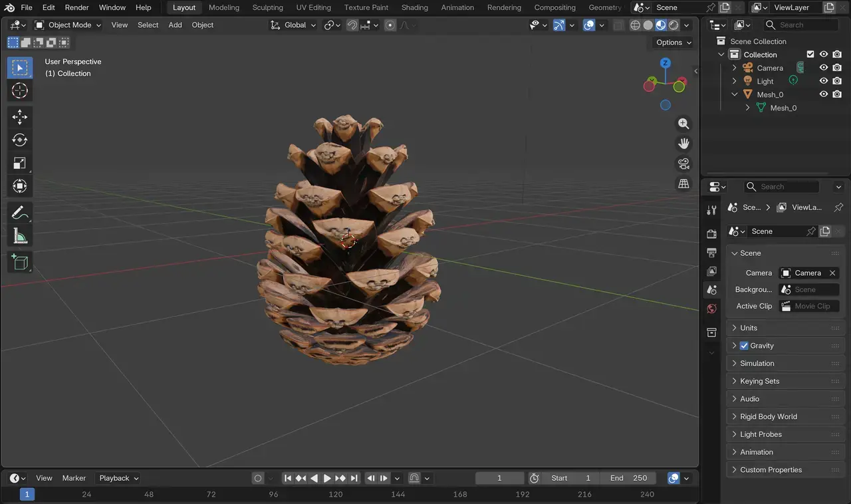The width and height of the screenshot is (851, 504).
Task: Enable snapping magnet toggle
Action: pyautogui.click(x=352, y=25)
